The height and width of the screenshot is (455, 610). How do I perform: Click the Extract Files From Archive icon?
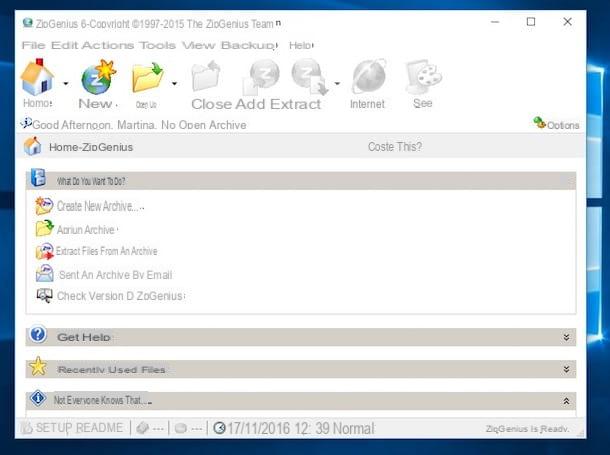[x=44, y=251]
